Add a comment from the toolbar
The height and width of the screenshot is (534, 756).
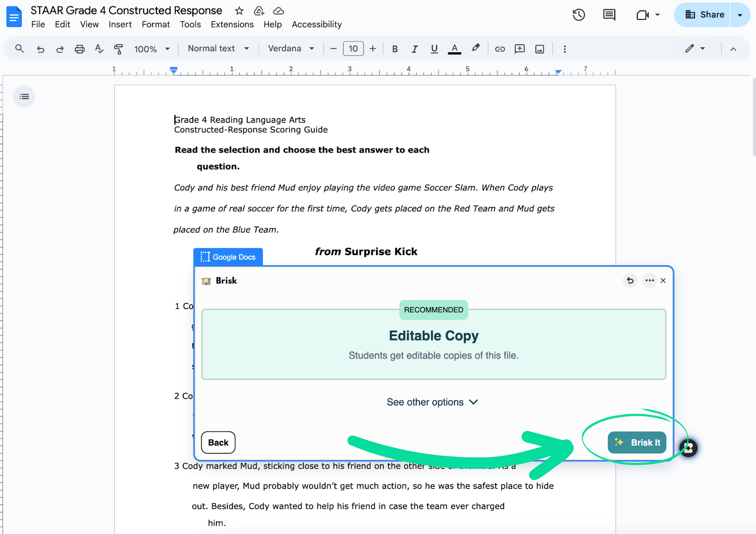coord(520,49)
